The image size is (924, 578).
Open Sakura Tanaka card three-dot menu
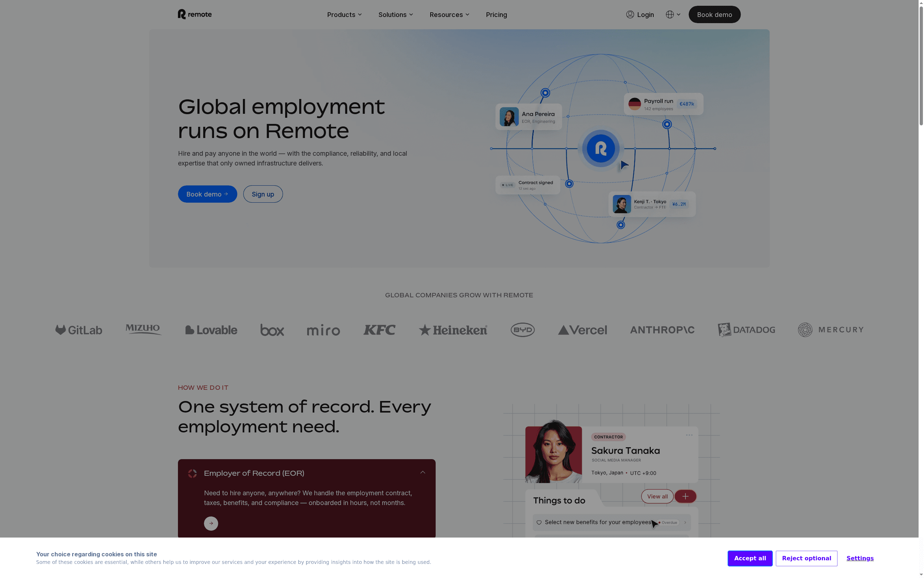[x=689, y=435]
